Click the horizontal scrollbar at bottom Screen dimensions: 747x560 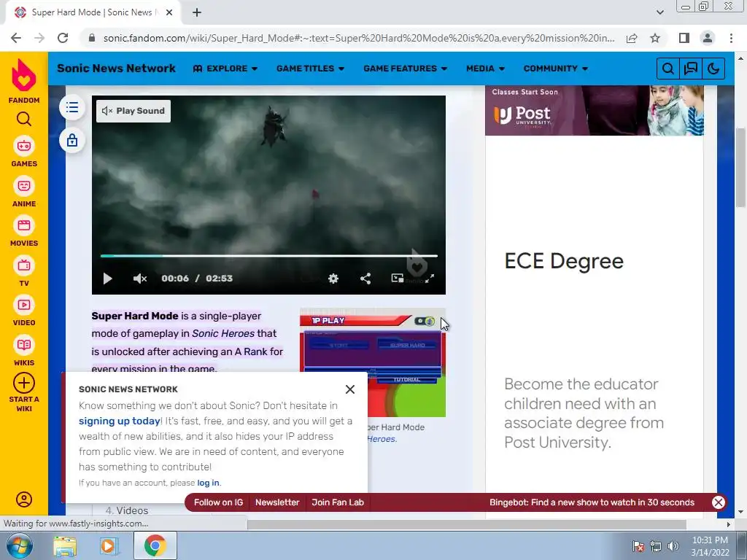click(467, 524)
